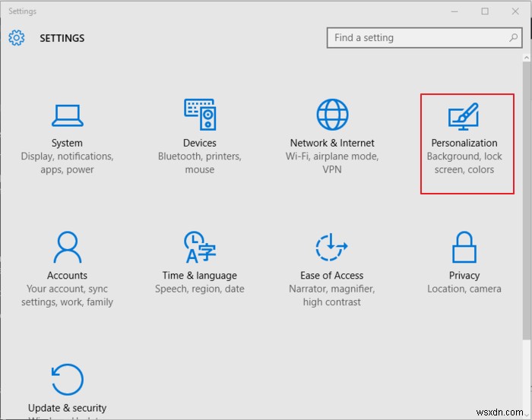Click the System label text

pyautogui.click(x=67, y=143)
